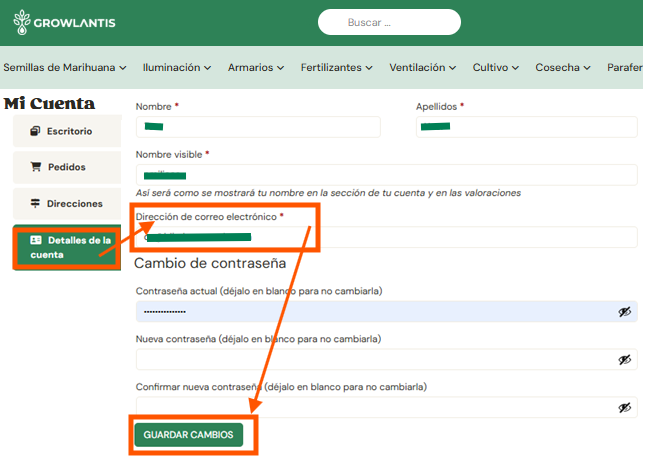Click the Dirección de correo electrónico field
This screenshot has height=457, width=645.
pos(387,237)
